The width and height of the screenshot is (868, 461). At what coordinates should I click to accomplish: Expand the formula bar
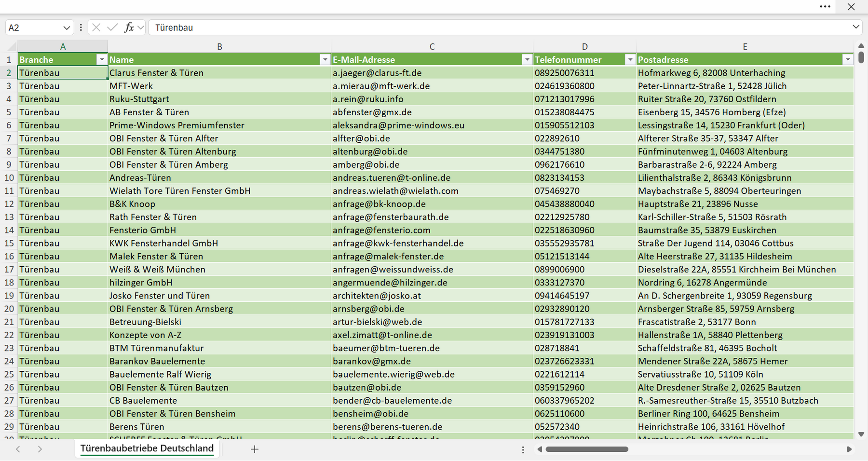coord(856,27)
